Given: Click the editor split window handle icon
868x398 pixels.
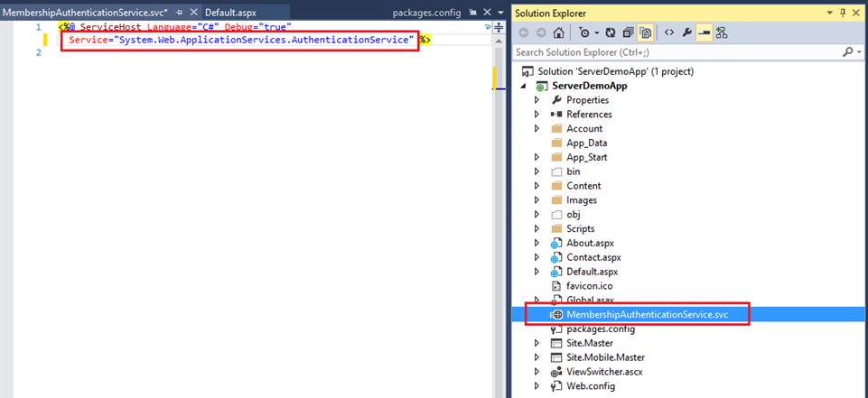Looking at the screenshot, I should click(499, 27).
